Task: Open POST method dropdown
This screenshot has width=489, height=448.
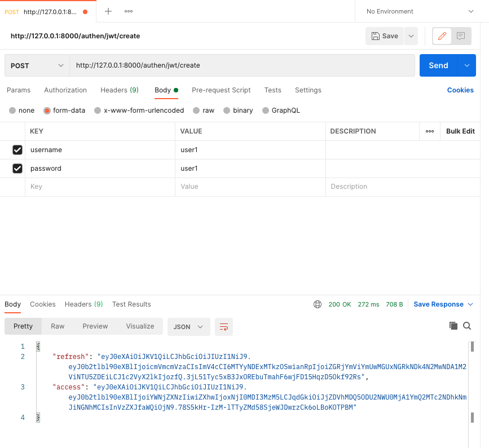Action: 37,65
